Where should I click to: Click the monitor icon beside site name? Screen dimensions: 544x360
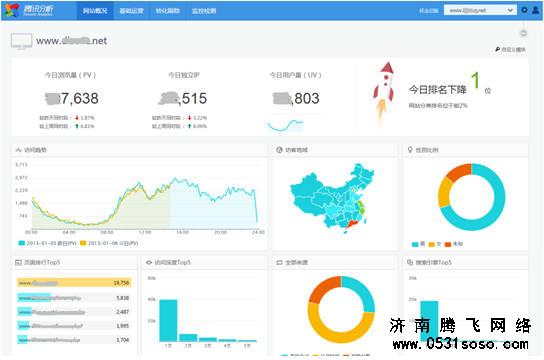coord(22,41)
